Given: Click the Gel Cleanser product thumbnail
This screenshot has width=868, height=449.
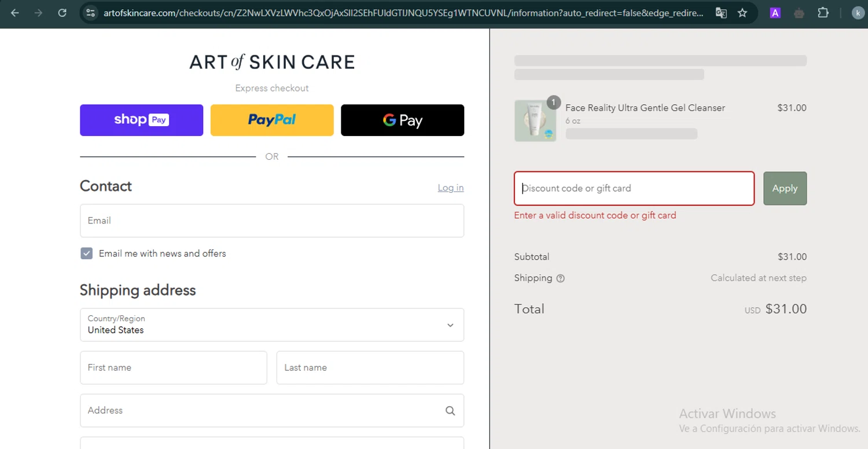Looking at the screenshot, I should click(x=535, y=121).
